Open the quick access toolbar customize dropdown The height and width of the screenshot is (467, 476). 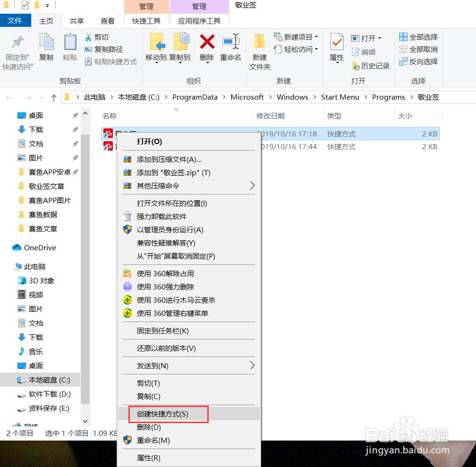tap(47, 6)
